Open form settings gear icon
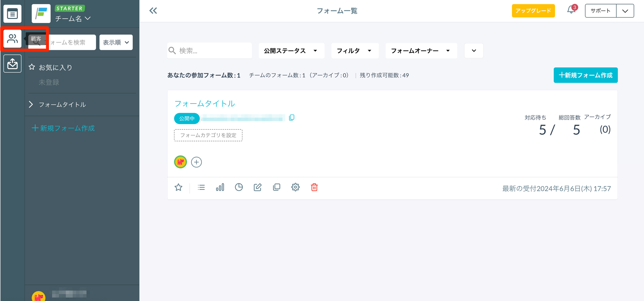Screen dimensions: 644x301 point(295,187)
